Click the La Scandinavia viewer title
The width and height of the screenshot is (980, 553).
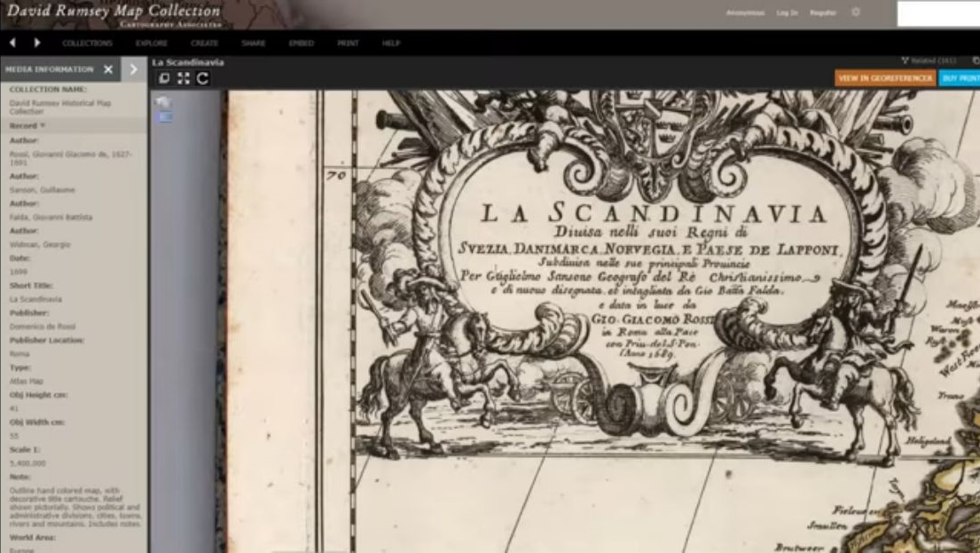tap(187, 62)
